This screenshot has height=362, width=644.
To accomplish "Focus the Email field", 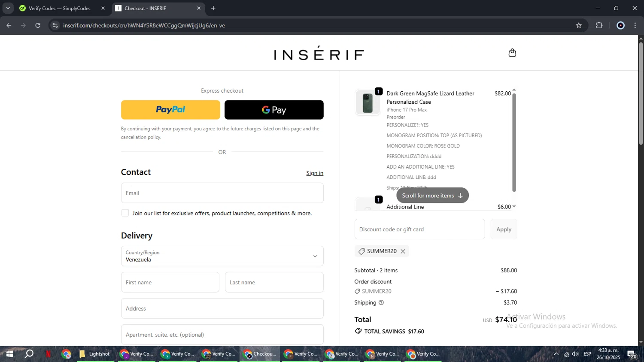I will click(x=222, y=193).
